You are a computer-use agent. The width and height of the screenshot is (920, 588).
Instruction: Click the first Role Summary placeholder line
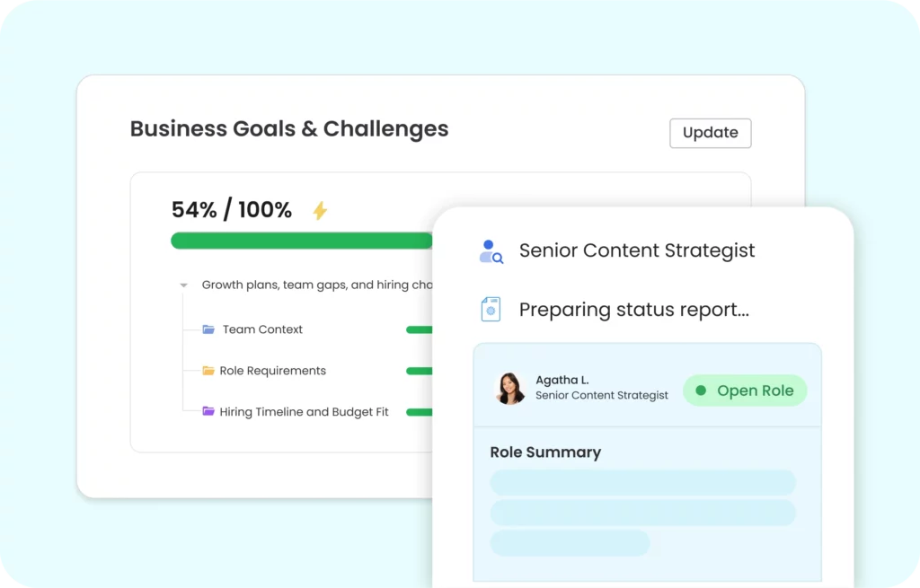(x=642, y=483)
